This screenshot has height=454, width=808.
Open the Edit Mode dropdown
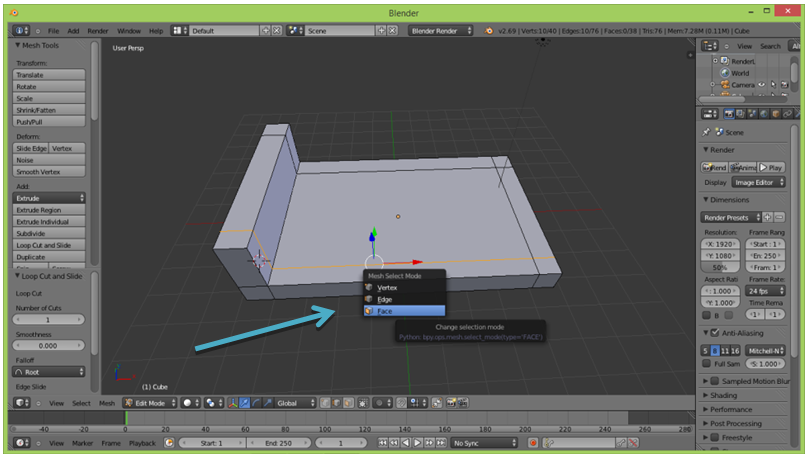pos(150,402)
